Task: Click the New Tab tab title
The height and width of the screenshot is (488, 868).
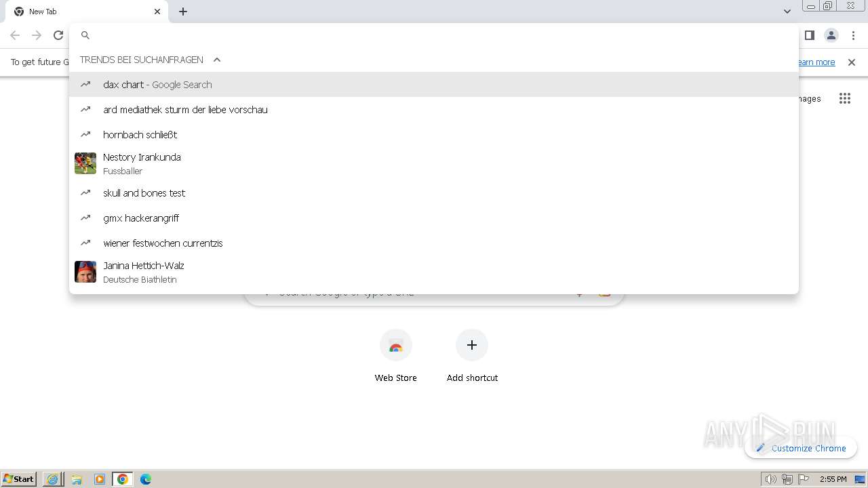Action: point(43,12)
